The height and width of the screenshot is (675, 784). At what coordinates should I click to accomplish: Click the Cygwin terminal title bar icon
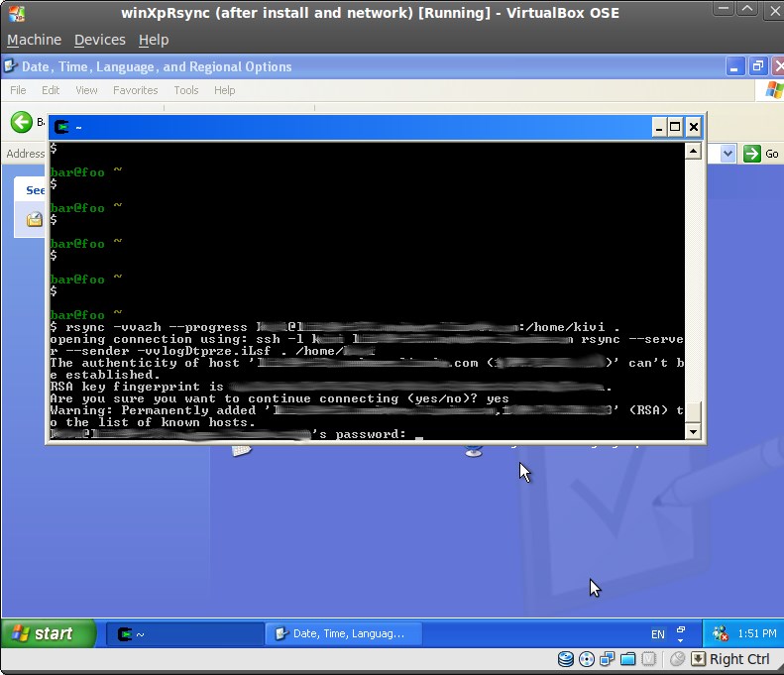[62, 127]
